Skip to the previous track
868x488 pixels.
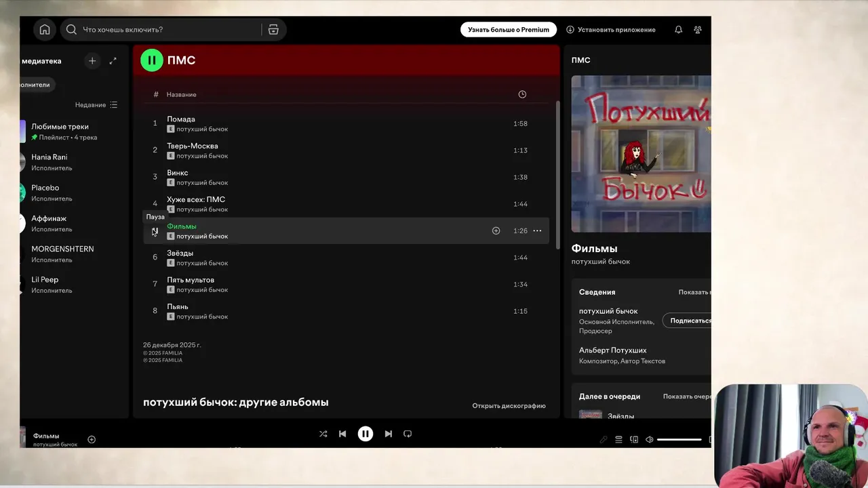click(x=342, y=434)
